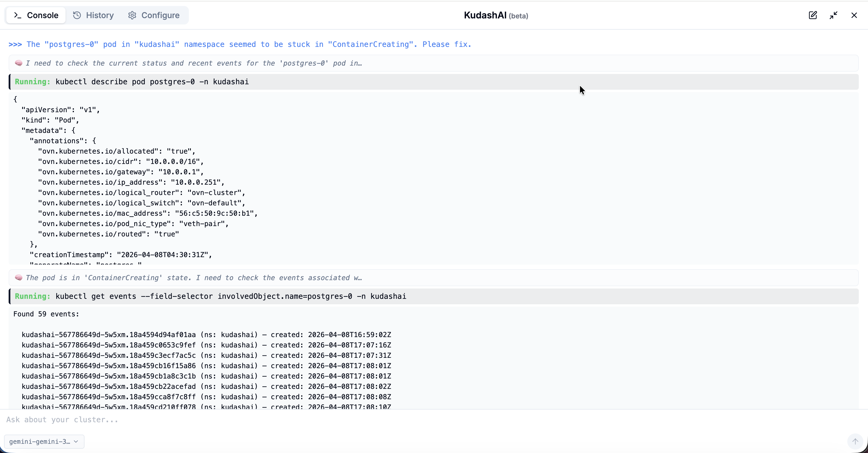Click the "kind": "Pod" line
868x453 pixels.
pyautogui.click(x=50, y=120)
